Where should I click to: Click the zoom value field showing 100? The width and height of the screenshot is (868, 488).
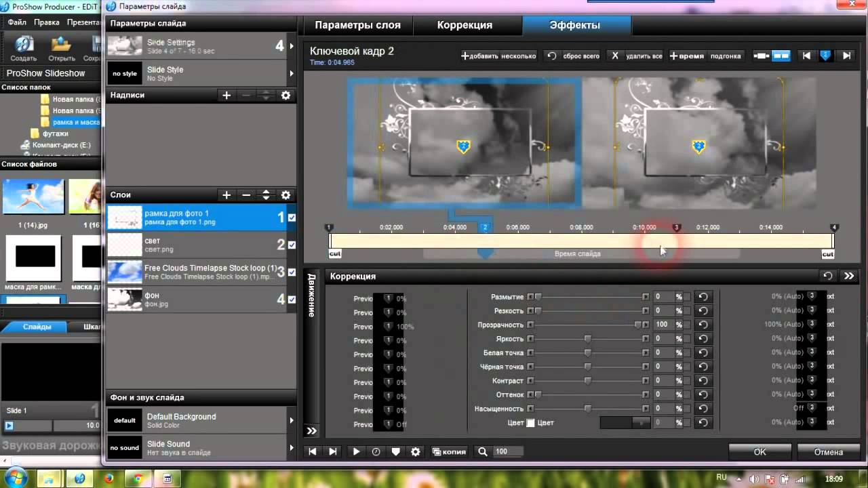[x=508, y=451]
